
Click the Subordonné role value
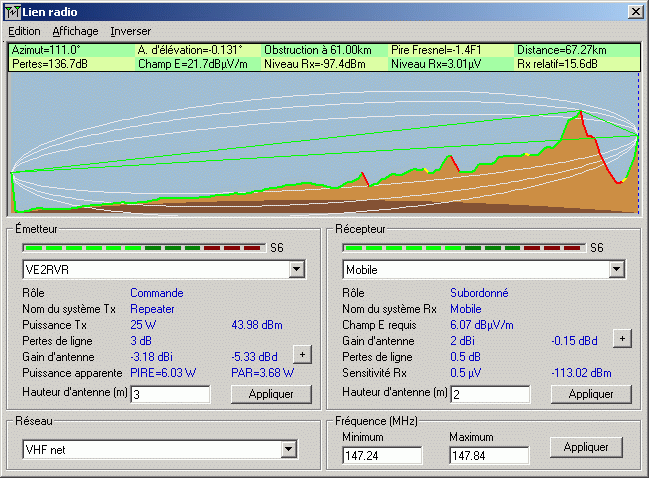pos(479,293)
